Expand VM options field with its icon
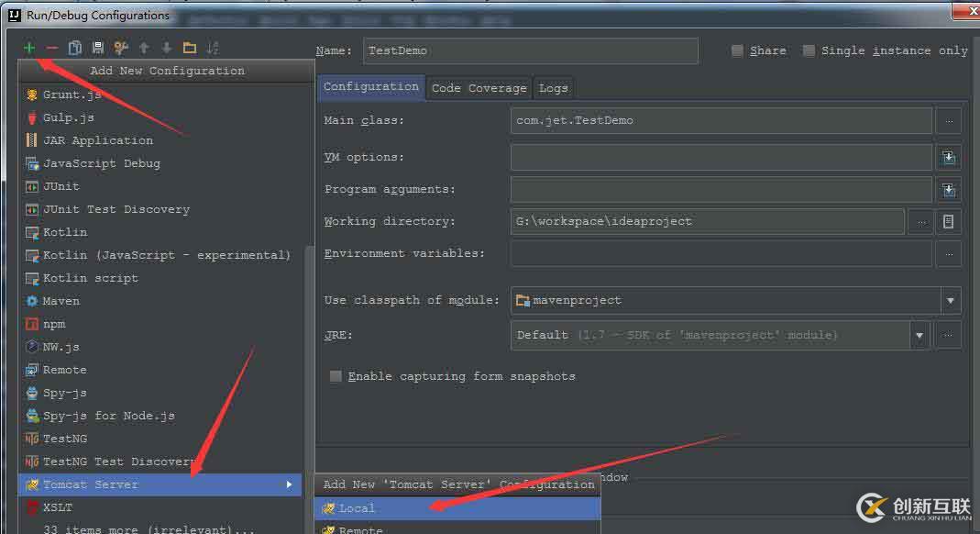Viewport: 980px width, 534px height. (x=949, y=158)
